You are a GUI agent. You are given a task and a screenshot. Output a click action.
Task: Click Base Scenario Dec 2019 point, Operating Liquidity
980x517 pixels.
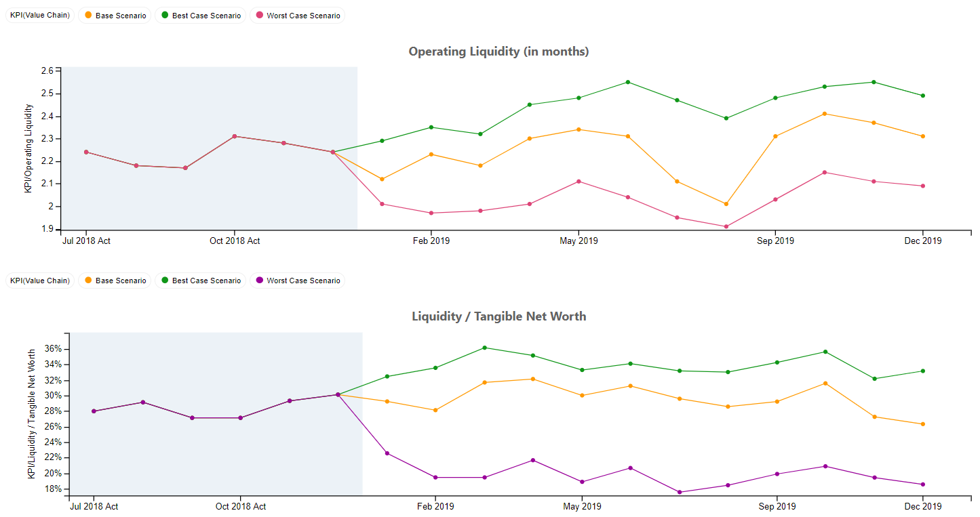923,136
